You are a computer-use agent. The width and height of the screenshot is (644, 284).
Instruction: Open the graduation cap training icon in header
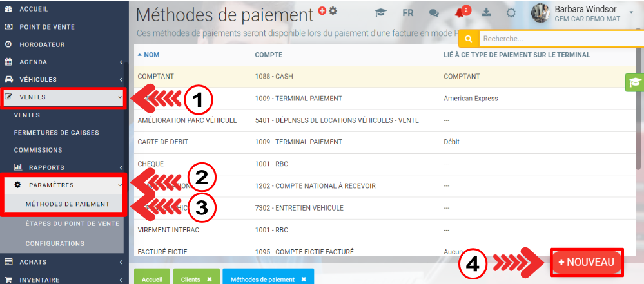click(x=380, y=13)
